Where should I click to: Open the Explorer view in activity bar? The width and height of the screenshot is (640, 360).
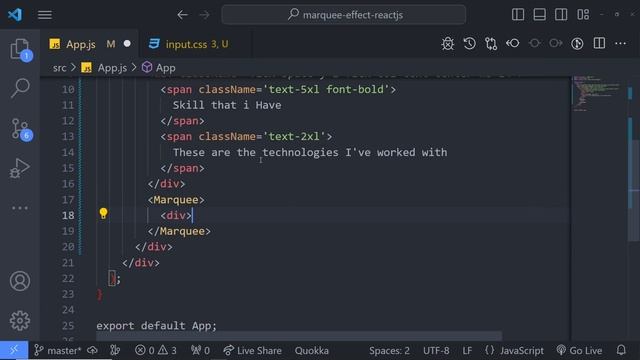point(20,50)
